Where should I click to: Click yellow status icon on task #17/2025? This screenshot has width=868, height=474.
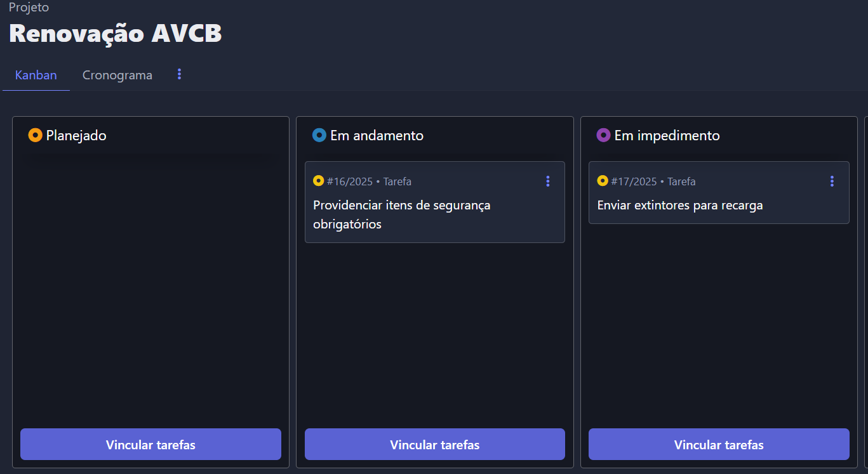click(603, 181)
